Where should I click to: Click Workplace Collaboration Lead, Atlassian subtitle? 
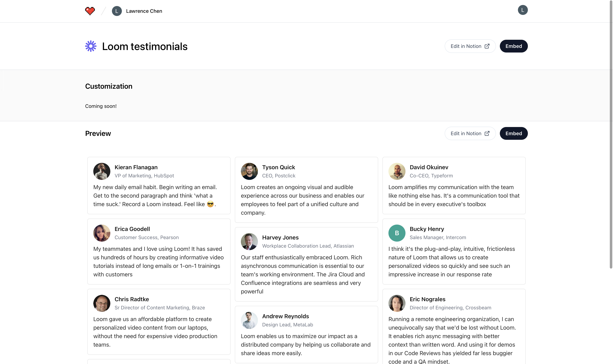point(308,246)
